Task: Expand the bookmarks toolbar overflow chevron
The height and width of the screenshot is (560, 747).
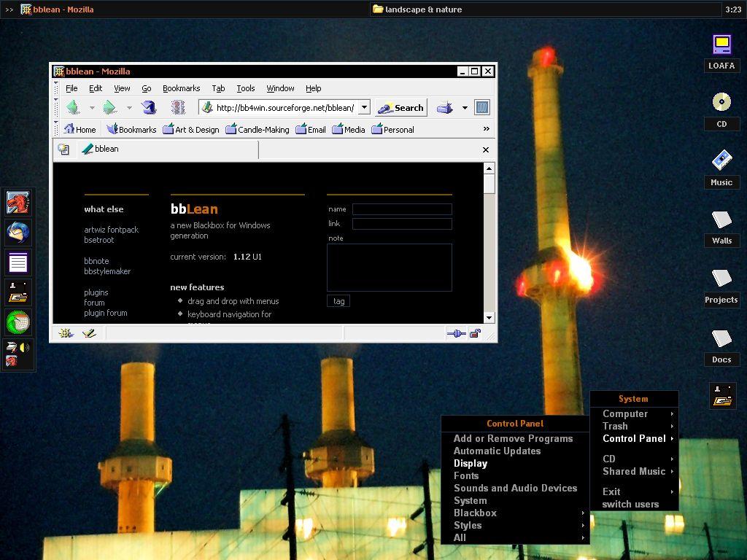Action: 487,128
